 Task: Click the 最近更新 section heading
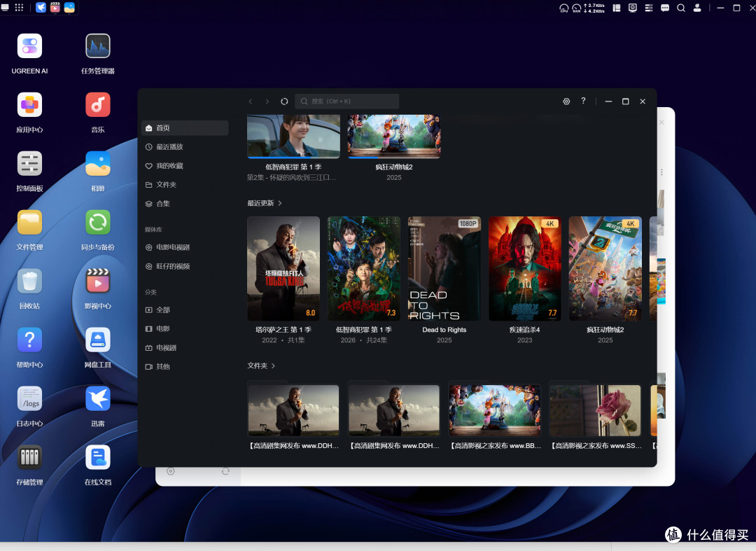(261, 204)
